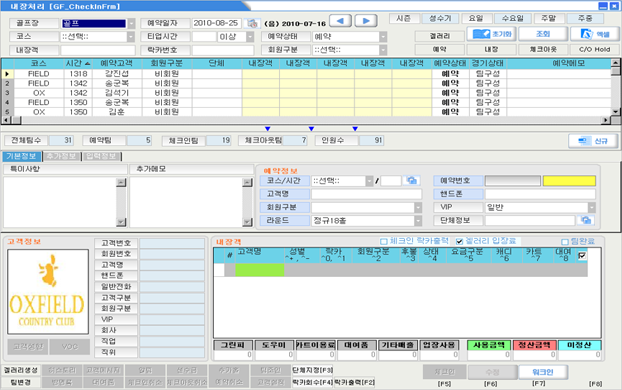
Task: Enable 체크인 락카출력 checkbox
Action: (x=384, y=241)
